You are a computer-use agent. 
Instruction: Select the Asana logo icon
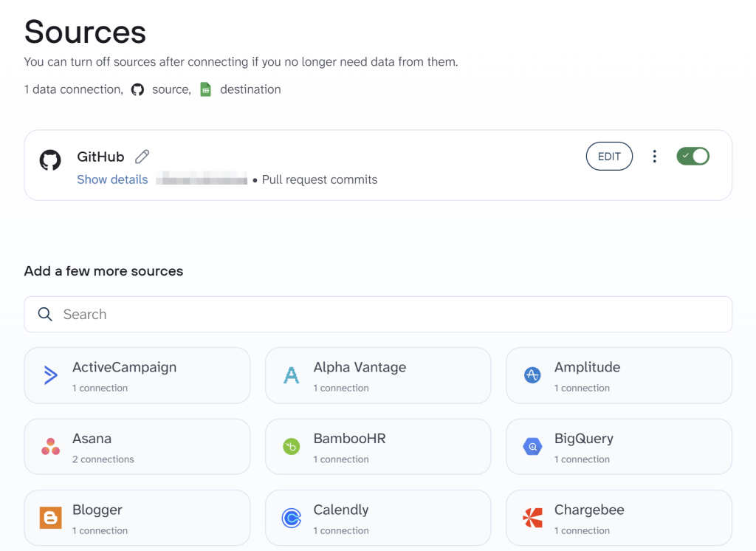50,446
